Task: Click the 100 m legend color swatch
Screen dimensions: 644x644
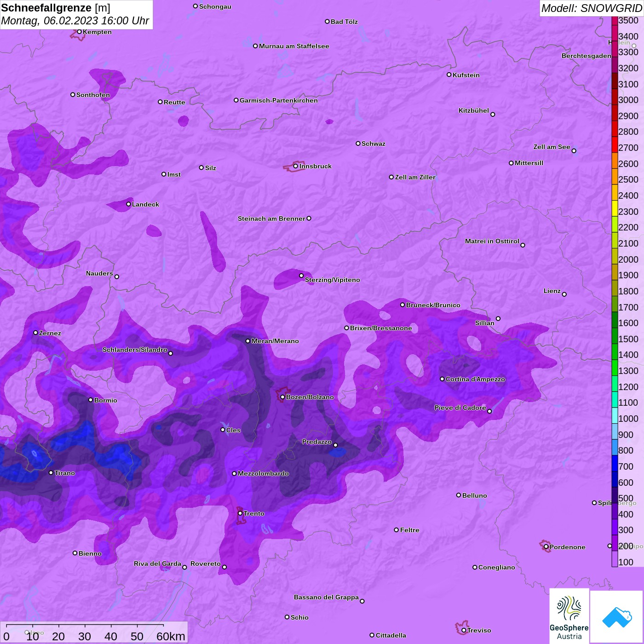Action: [615, 559]
